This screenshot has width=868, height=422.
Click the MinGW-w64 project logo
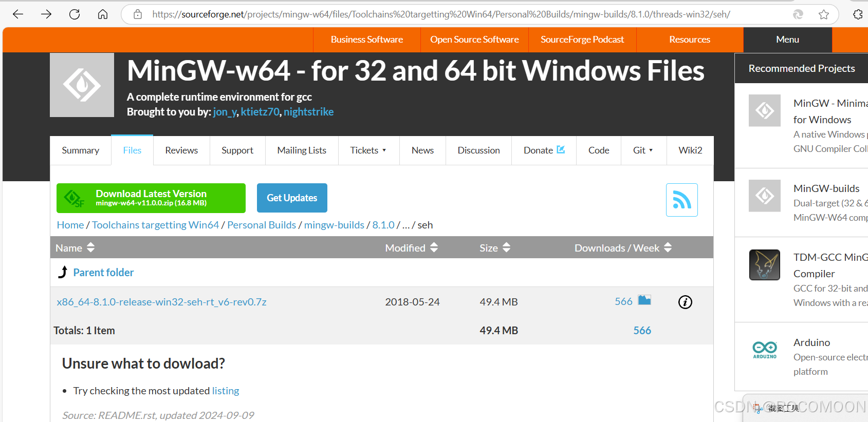82,85
